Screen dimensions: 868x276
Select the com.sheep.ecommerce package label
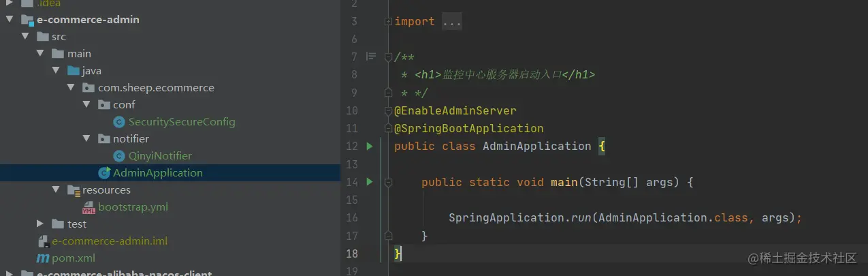(x=156, y=88)
